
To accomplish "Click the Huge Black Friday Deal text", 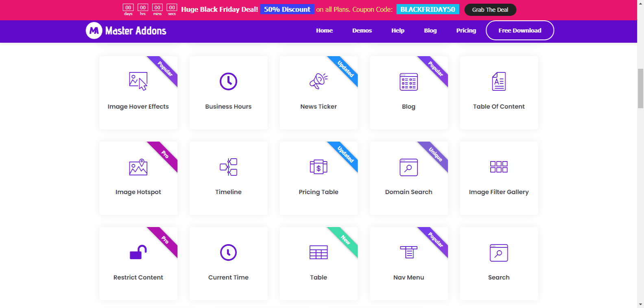I will pyautogui.click(x=220, y=9).
